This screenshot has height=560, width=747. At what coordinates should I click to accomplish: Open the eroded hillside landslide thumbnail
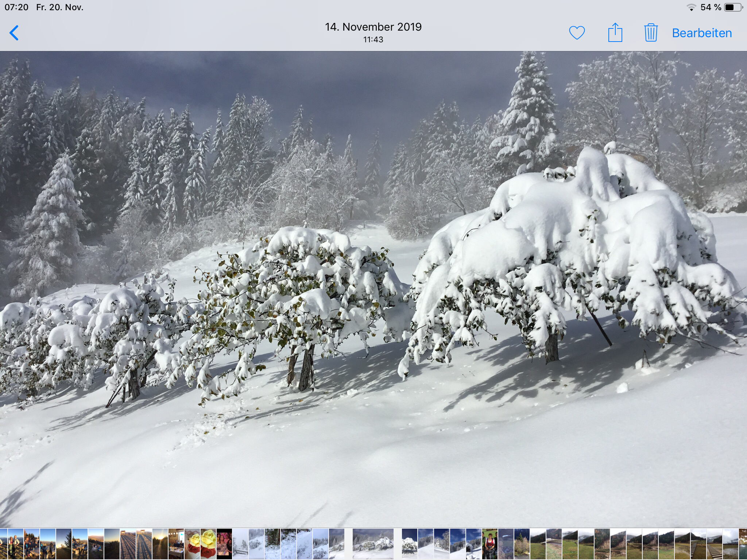click(602, 544)
